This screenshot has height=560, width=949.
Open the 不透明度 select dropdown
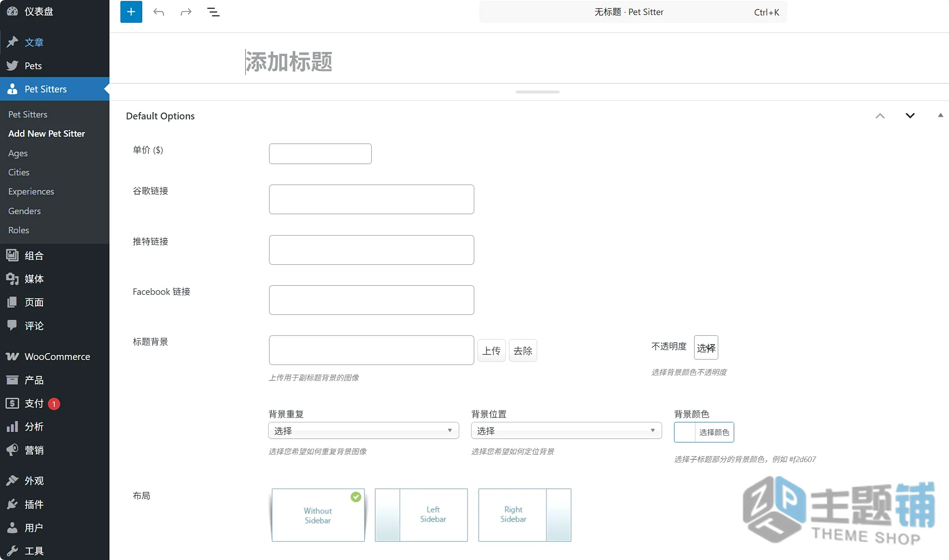tap(706, 348)
